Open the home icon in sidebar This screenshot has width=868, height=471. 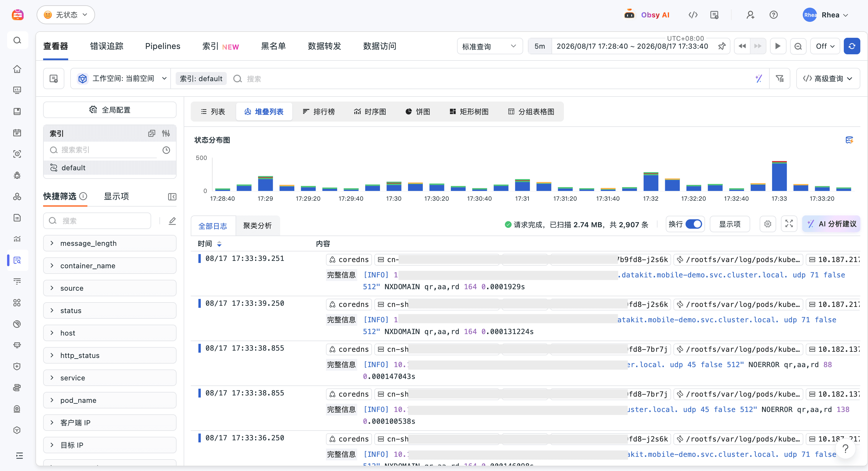click(x=17, y=69)
